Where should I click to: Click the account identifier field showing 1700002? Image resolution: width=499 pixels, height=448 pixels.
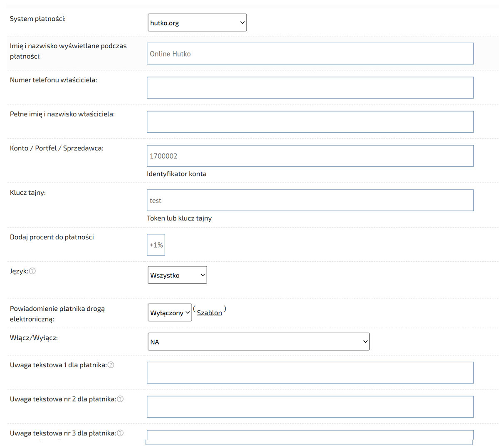(310, 156)
